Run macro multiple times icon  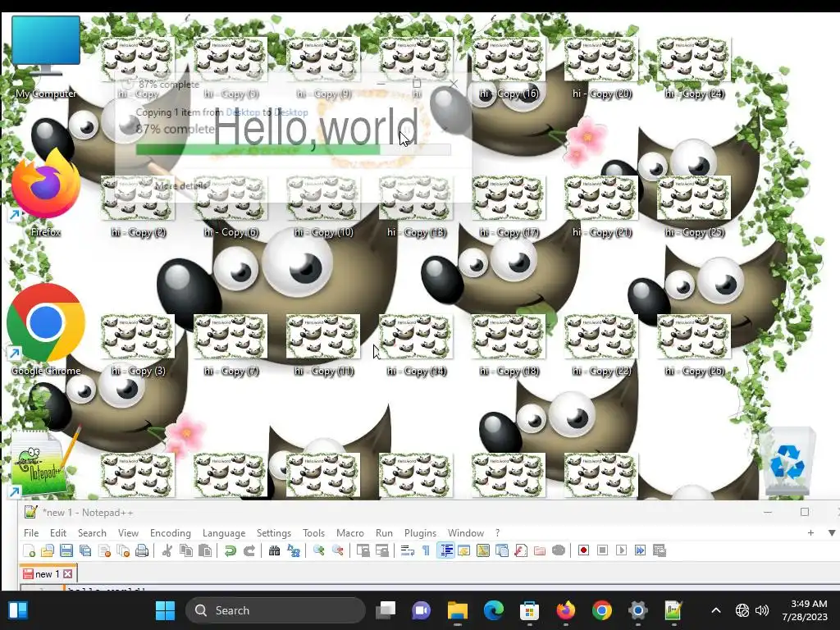(x=640, y=550)
